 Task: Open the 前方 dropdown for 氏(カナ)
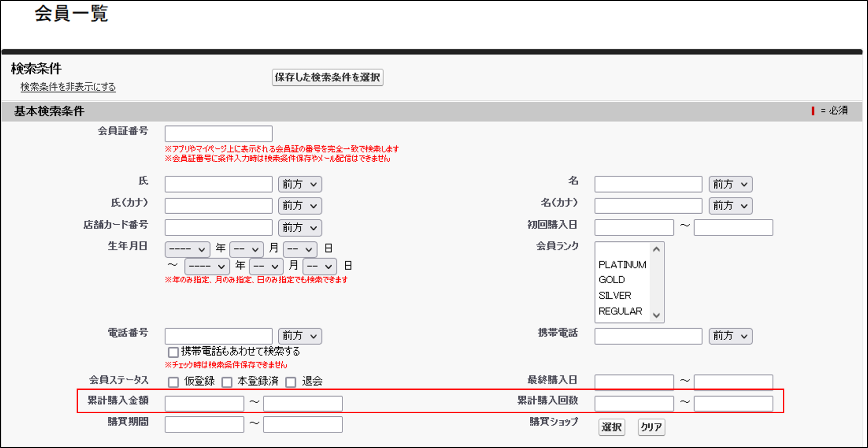pos(300,206)
